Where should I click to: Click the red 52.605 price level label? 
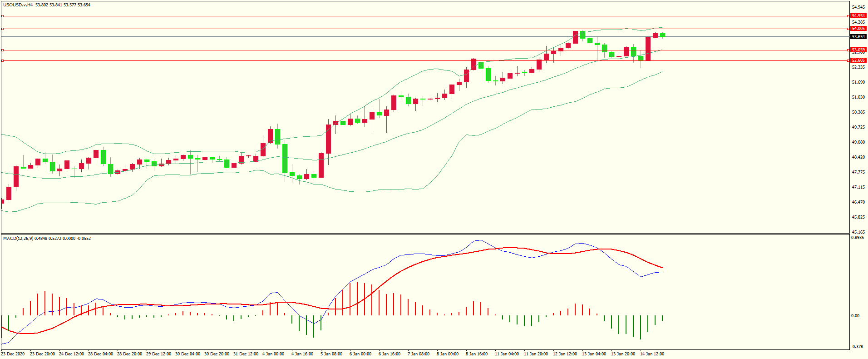click(x=858, y=60)
